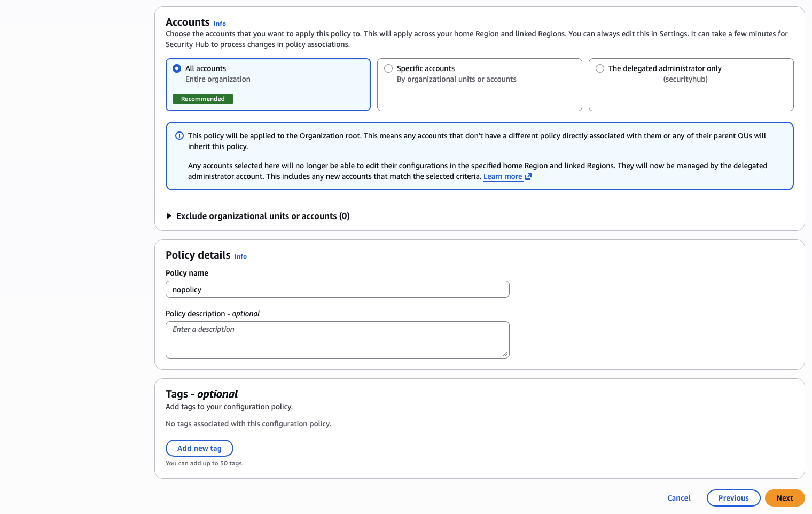This screenshot has height=514, width=812.
Task: Proceed with the orange Next button
Action: point(784,498)
